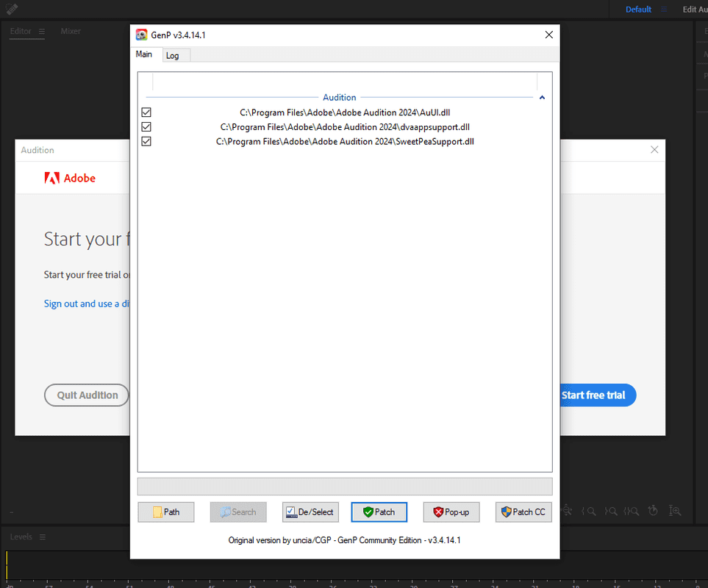
Task: Collapse the Audition group chevron
Action: coord(543,98)
